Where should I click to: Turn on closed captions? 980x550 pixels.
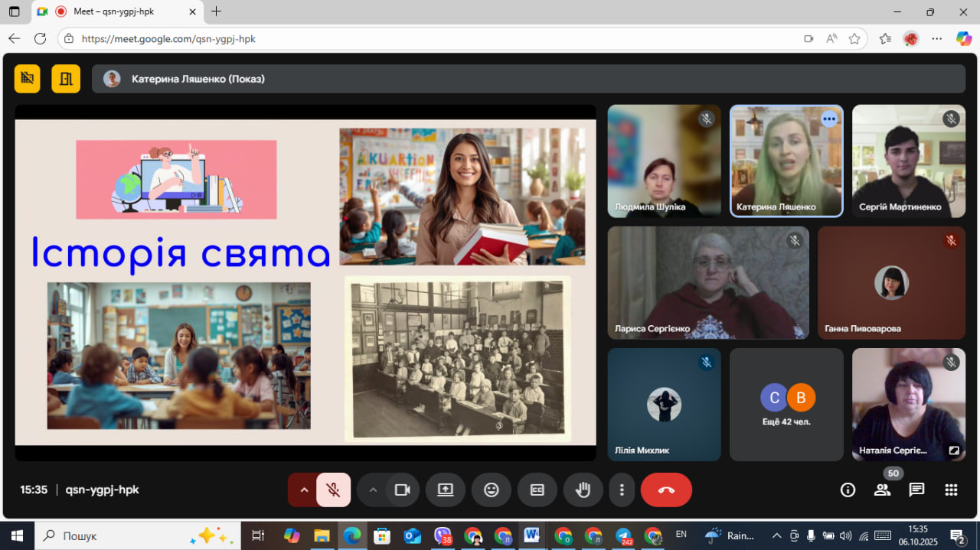click(x=537, y=490)
